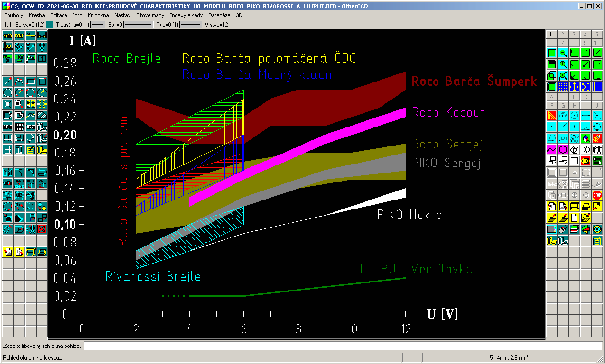This screenshot has width=605, height=364.
Task: Select the 1:50 scale tool
Action: (8, 35)
